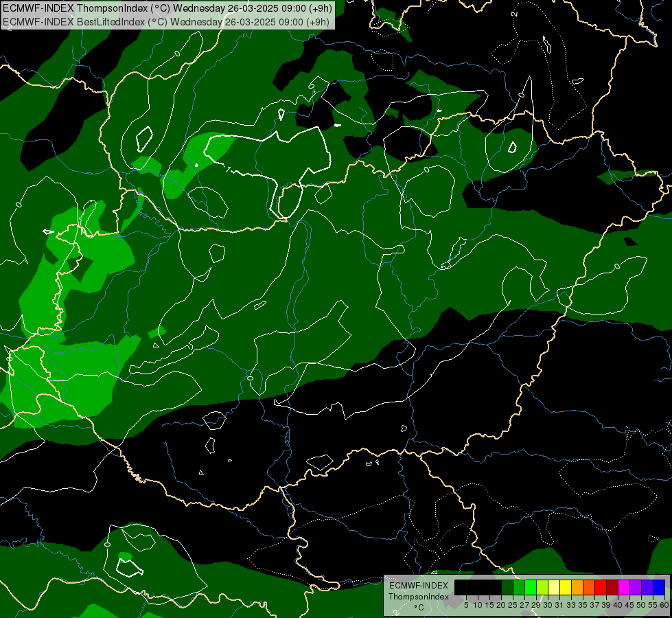Click the legend tick value '20'
Screen dimensions: 672x618
click(501, 605)
